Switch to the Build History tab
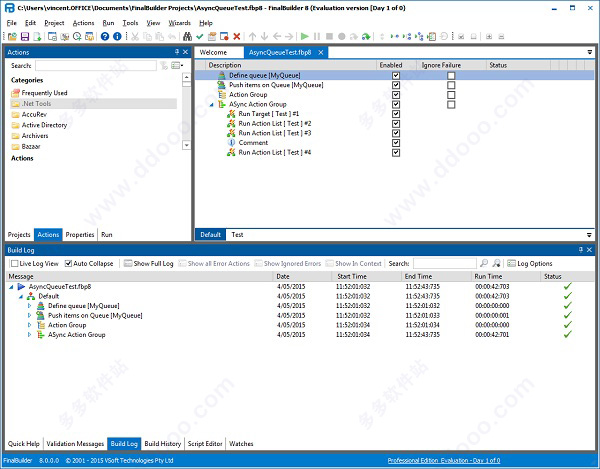600x469 pixels. (x=163, y=444)
